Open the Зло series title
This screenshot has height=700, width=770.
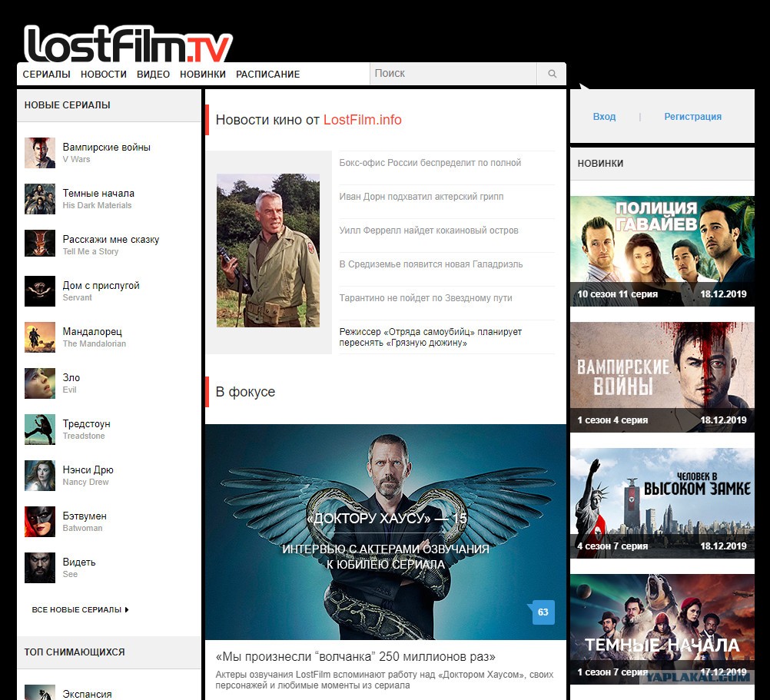pos(71,377)
